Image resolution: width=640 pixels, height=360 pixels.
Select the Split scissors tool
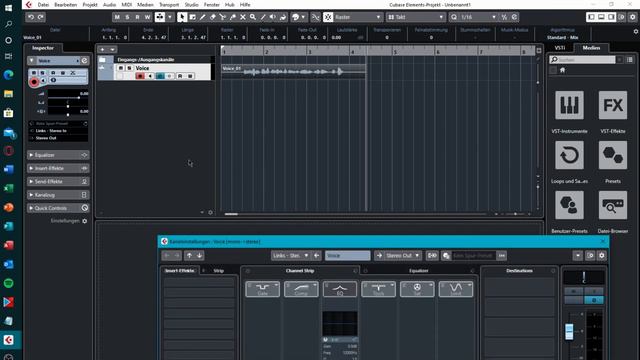pos(222,17)
